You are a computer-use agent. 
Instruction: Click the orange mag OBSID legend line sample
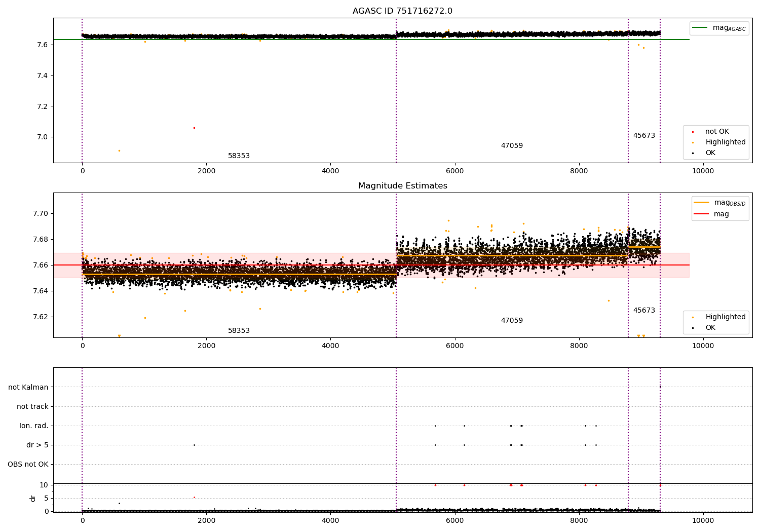(x=702, y=203)
